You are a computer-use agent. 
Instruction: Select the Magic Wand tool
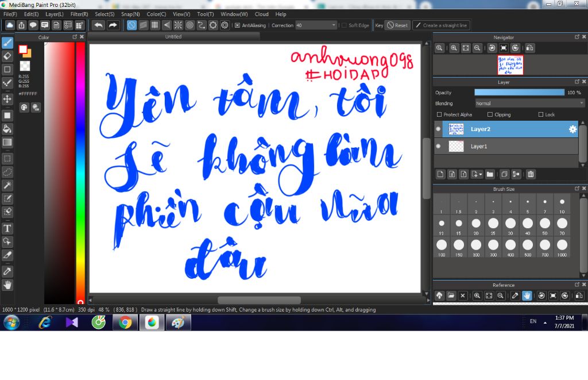click(7, 185)
